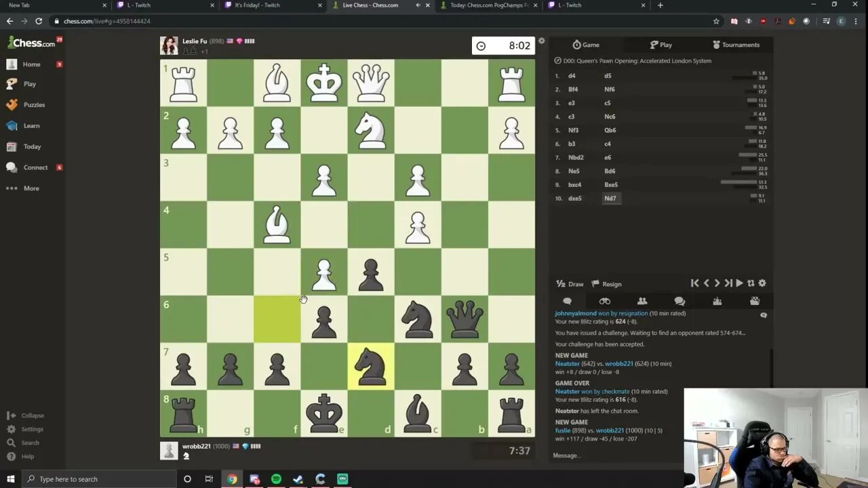Switch to the Play tab in right panel
Screen dimensions: 868x488
tap(660, 45)
